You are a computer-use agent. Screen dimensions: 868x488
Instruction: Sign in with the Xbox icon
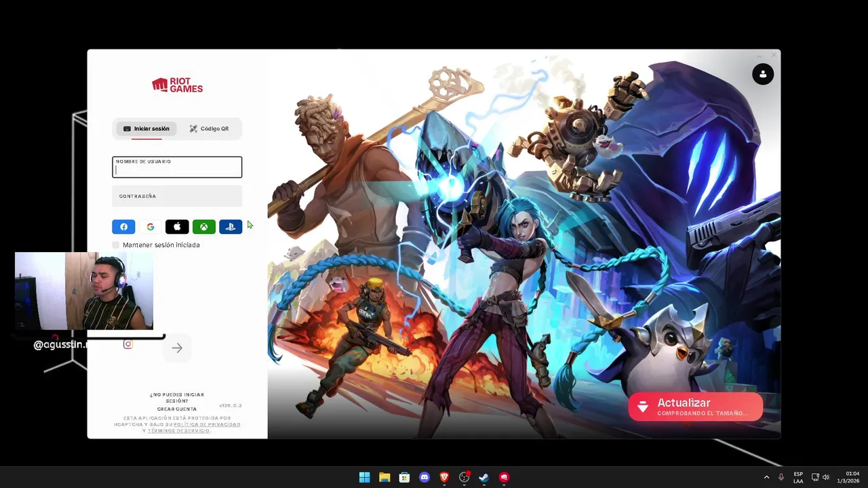coord(203,227)
